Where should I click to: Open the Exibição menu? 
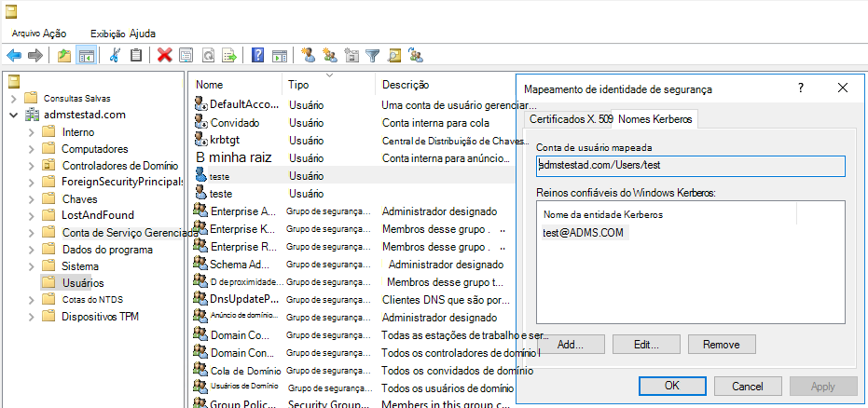108,34
